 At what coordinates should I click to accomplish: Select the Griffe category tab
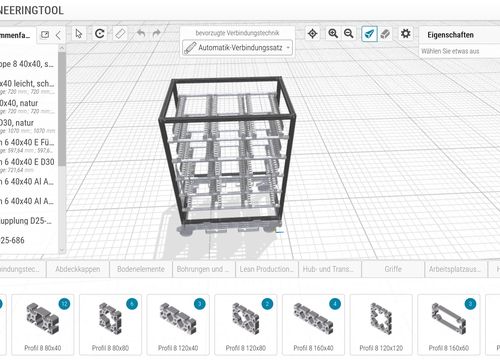pos(393,269)
